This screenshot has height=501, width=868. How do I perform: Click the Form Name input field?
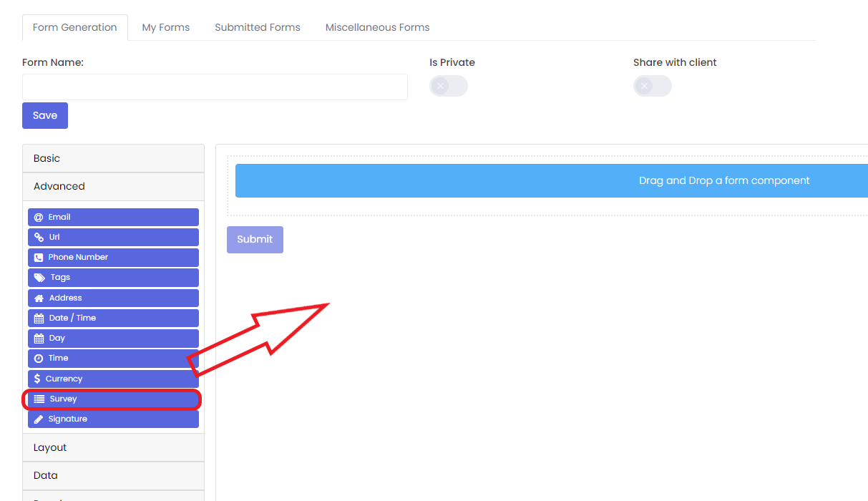pos(215,87)
